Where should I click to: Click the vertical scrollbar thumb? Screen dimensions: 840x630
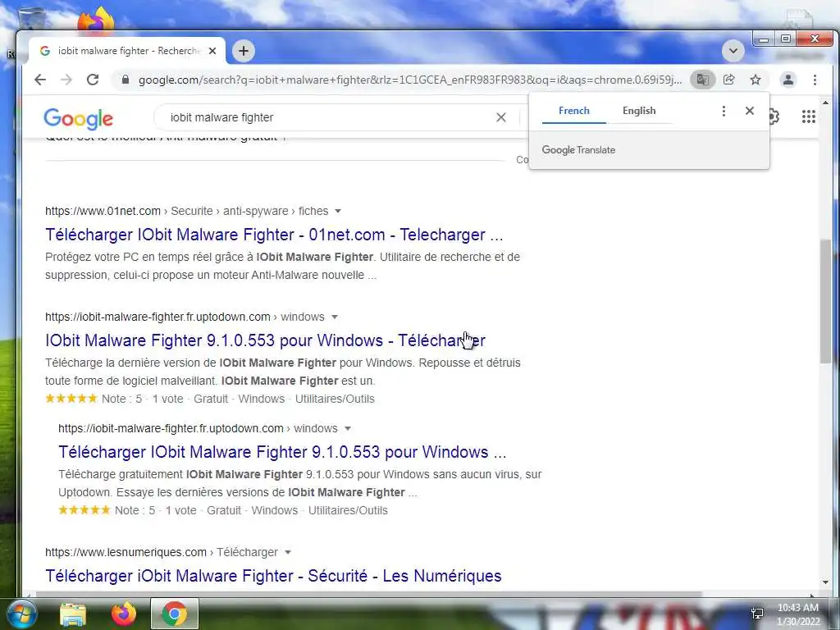(825, 302)
